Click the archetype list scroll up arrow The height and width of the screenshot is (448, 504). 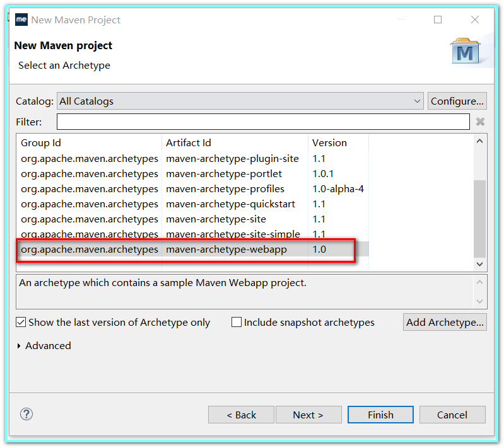coord(479,141)
